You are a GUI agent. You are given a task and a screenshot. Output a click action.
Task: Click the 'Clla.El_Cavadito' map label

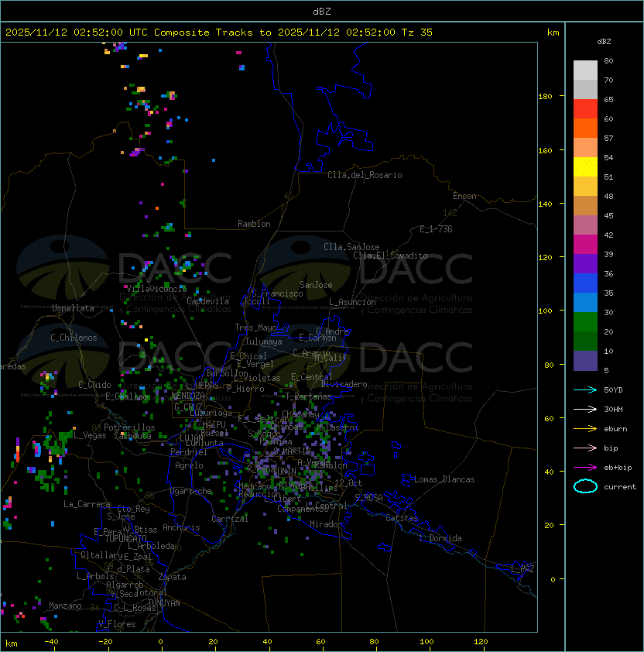[x=390, y=256]
